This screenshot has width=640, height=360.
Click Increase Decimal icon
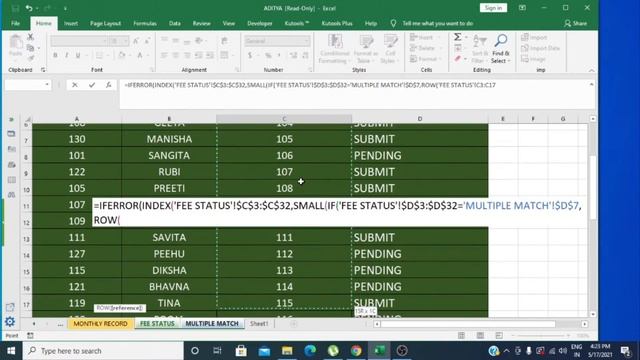point(293,55)
